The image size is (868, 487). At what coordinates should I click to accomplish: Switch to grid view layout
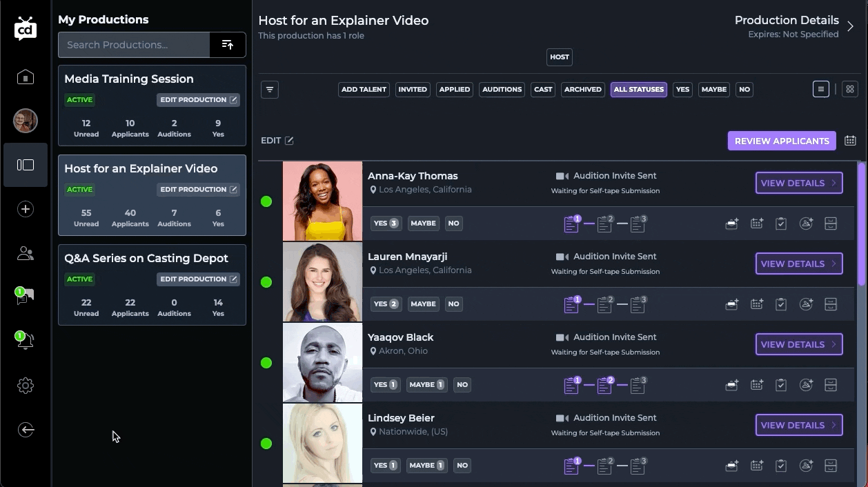[x=850, y=89]
